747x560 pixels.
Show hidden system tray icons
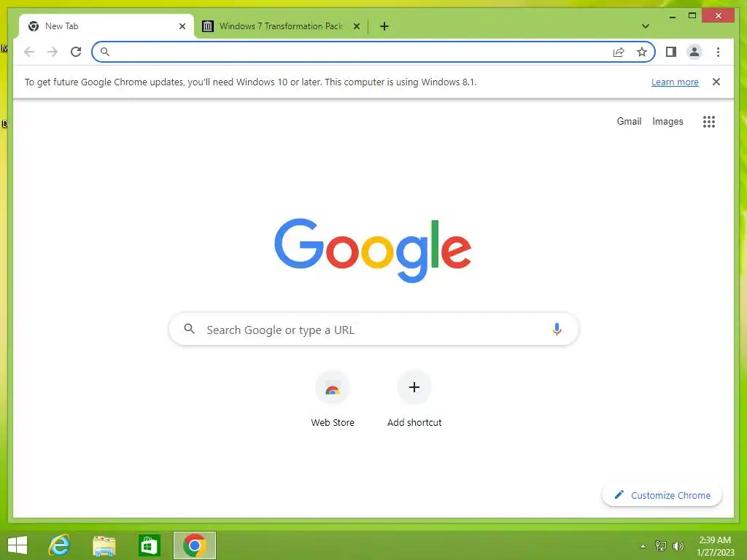point(643,546)
